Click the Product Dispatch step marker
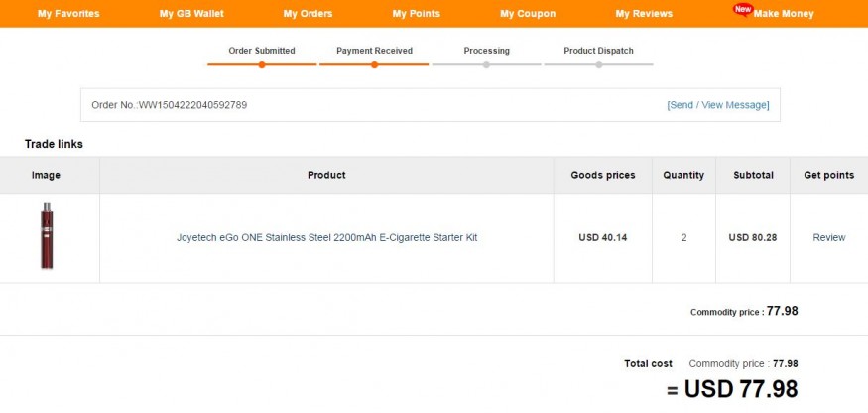 click(x=598, y=64)
